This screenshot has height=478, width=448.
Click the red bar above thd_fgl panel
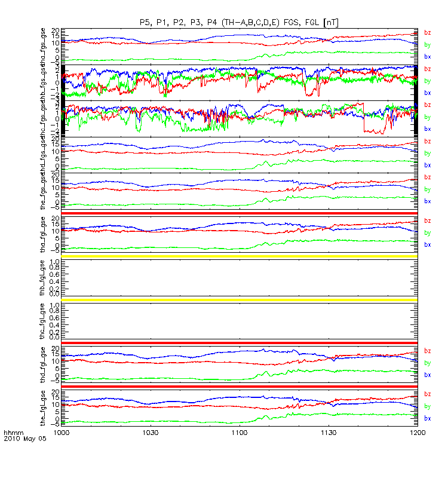pos(240,343)
